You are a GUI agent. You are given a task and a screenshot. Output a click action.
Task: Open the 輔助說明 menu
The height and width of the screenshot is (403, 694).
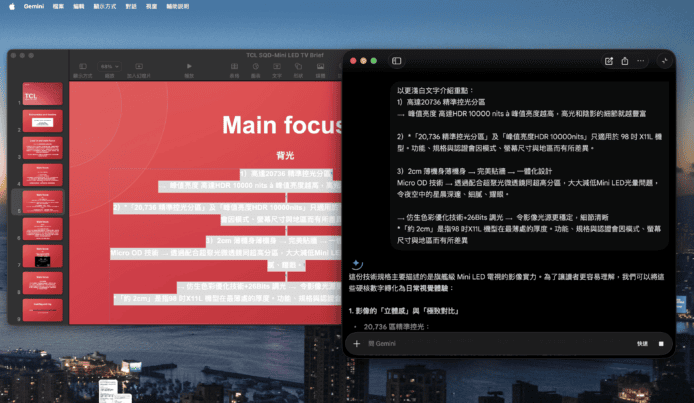click(x=177, y=6)
